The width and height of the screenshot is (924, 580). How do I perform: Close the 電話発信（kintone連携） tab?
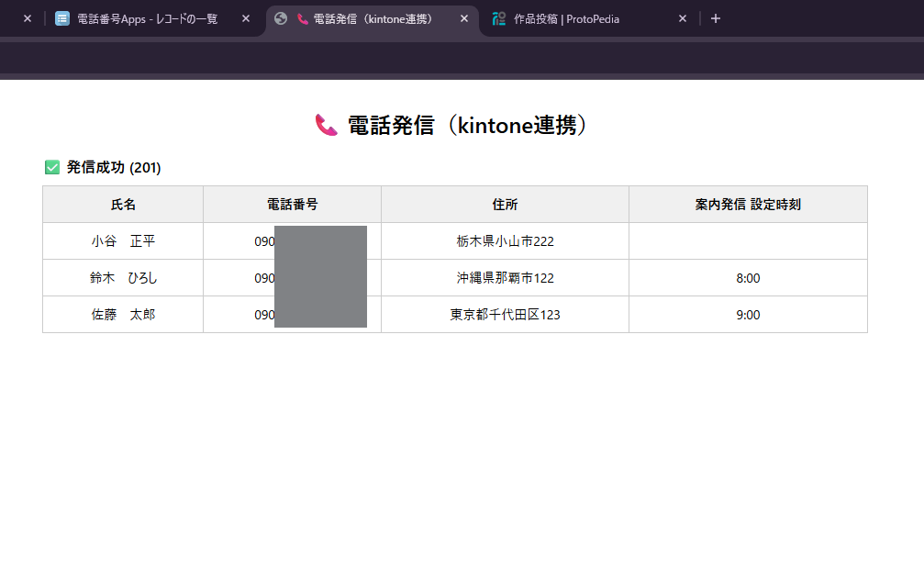coord(463,18)
